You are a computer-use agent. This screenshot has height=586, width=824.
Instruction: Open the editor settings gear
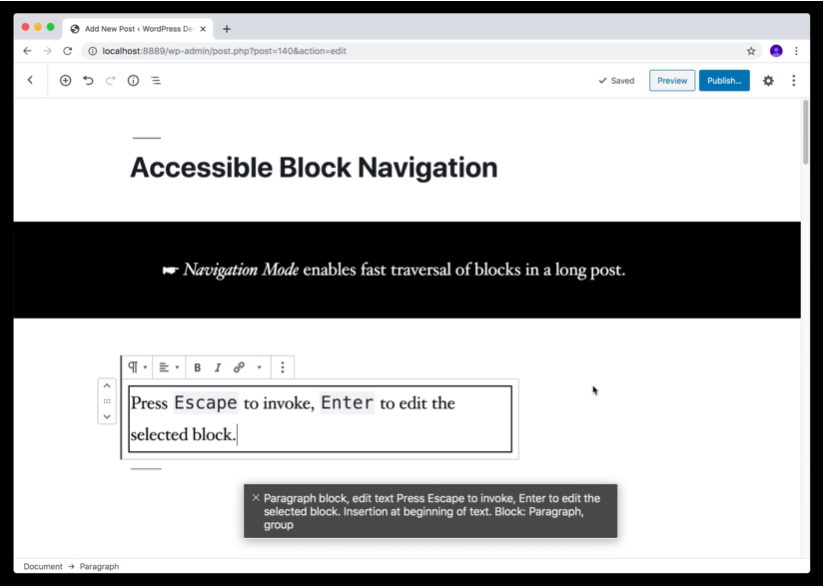768,81
